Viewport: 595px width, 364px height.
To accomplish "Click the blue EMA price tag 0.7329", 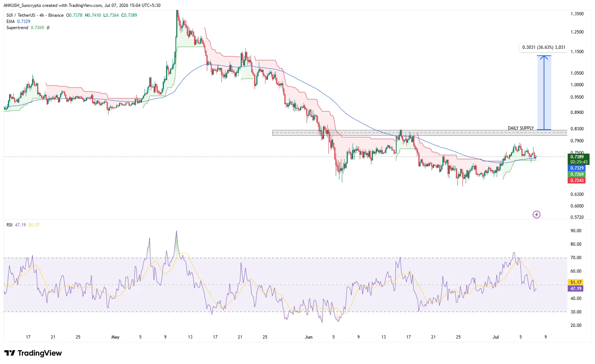I will (x=577, y=168).
